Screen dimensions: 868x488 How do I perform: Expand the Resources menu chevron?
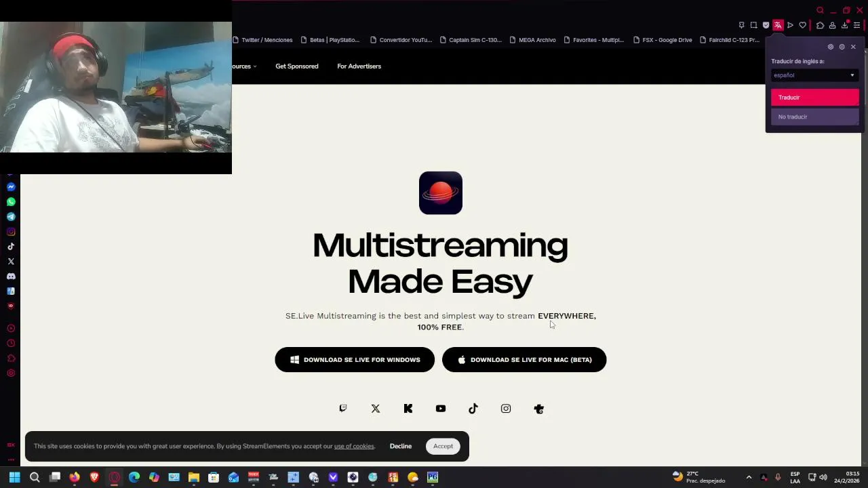(x=255, y=66)
